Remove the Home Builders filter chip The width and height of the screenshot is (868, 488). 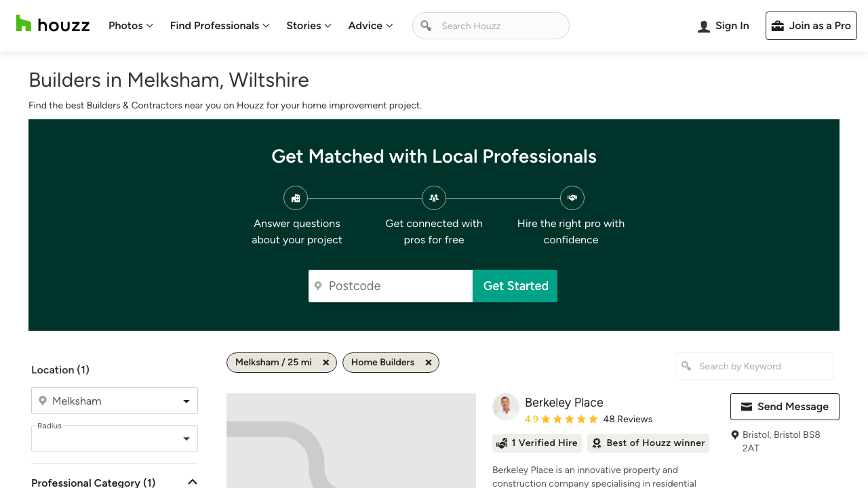[429, 362]
